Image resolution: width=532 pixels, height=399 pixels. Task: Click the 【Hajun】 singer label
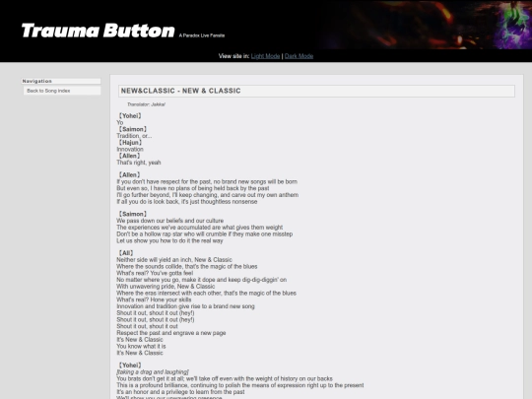[130, 143]
